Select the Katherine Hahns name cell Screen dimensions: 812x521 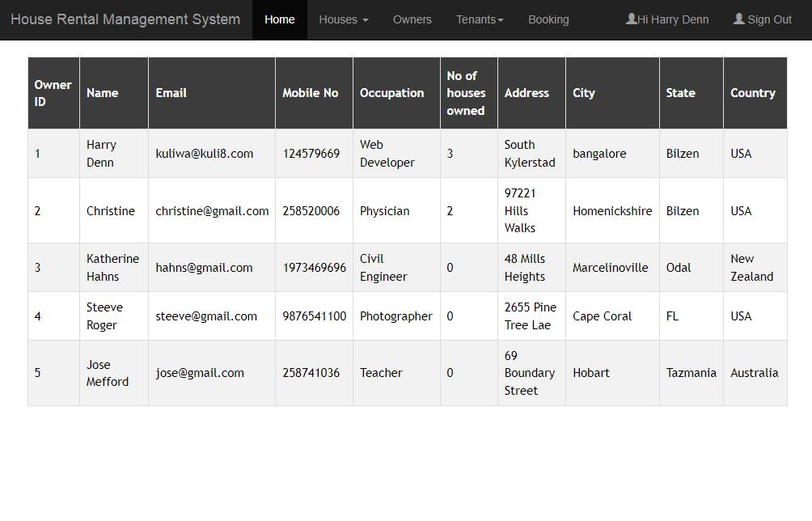[x=112, y=268]
